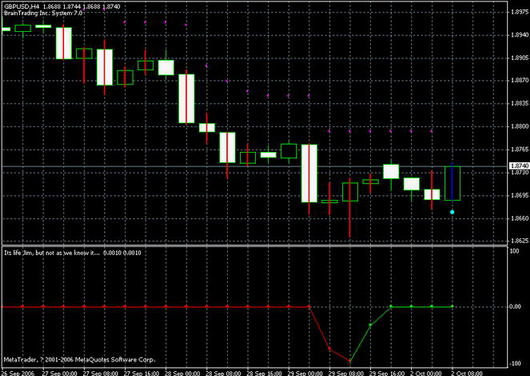Click the 1.8765 price axis label

click(x=520, y=149)
